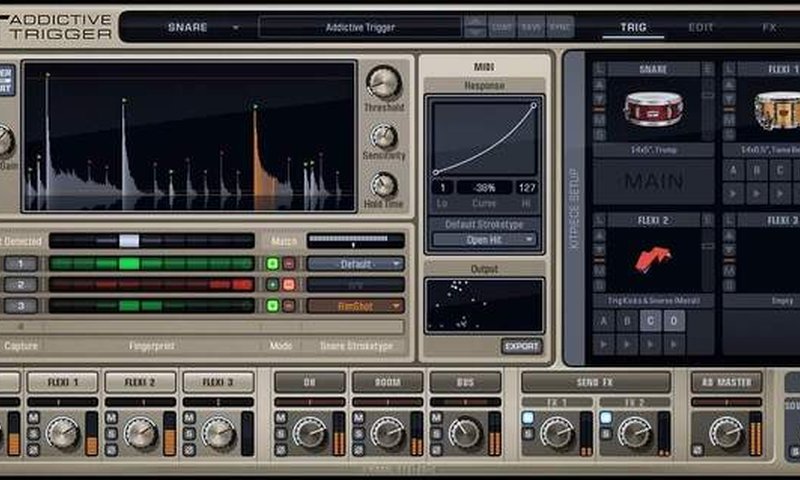Expand the RimShot stroketype dropdown
This screenshot has width=800, height=480.
(355, 306)
